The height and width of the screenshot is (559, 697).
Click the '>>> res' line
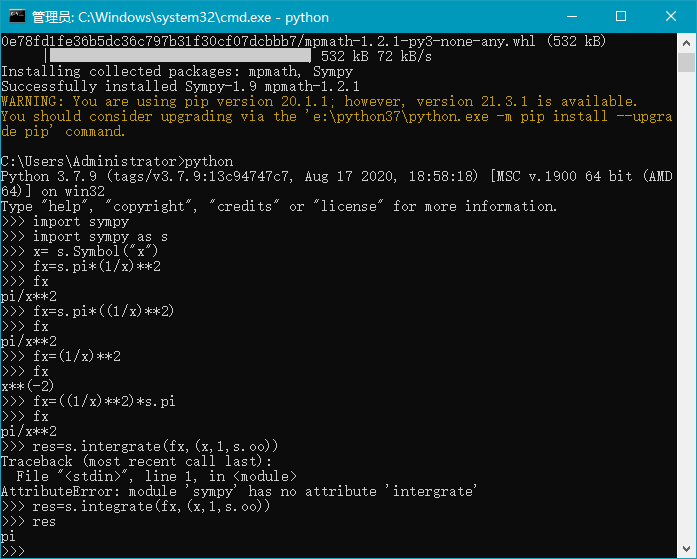click(28, 522)
